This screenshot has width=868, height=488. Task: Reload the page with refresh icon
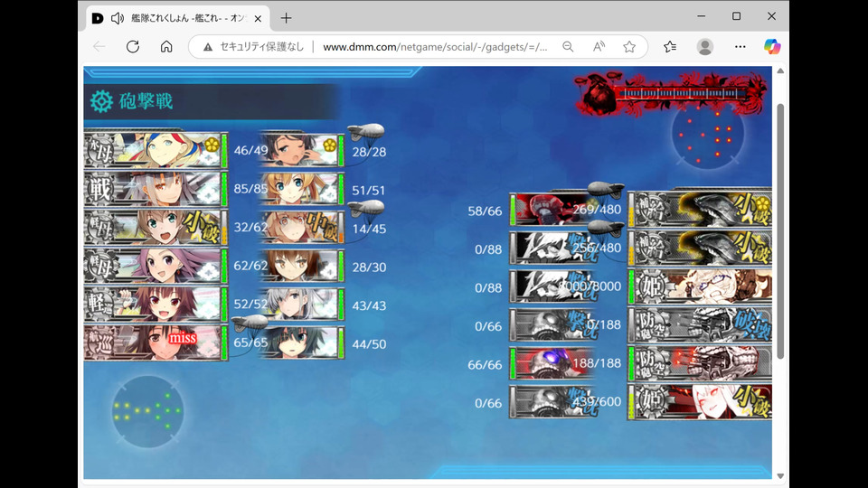point(133,47)
